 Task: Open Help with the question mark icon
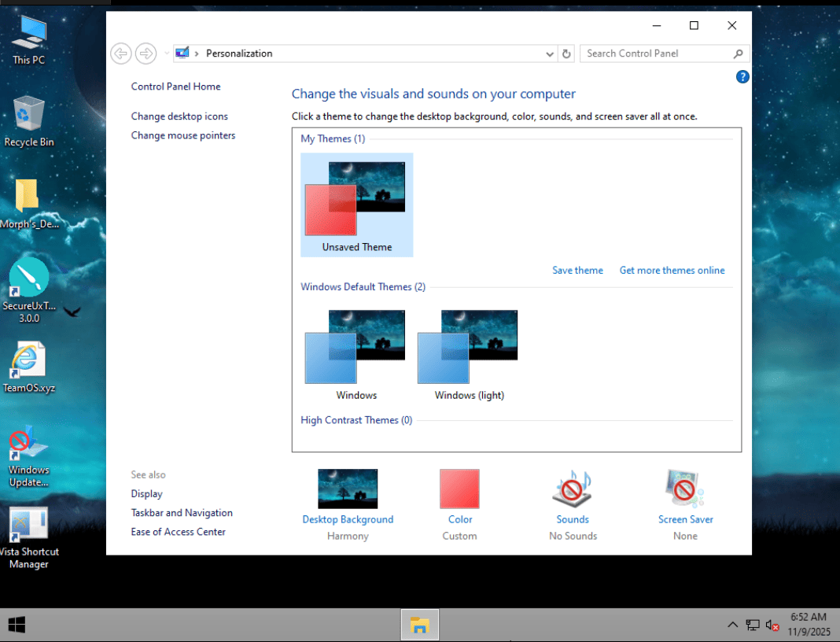pyautogui.click(x=742, y=77)
